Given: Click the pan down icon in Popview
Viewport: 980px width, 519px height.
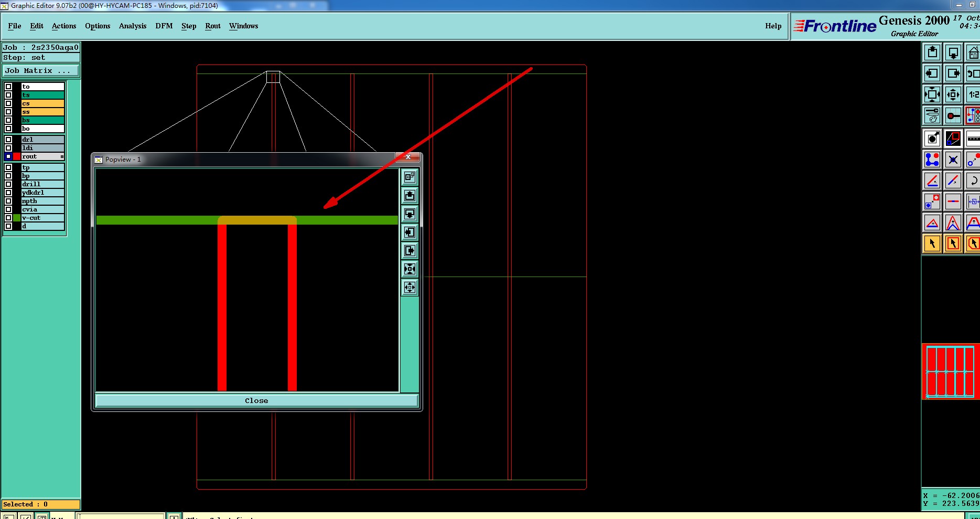Looking at the screenshot, I should [x=410, y=214].
